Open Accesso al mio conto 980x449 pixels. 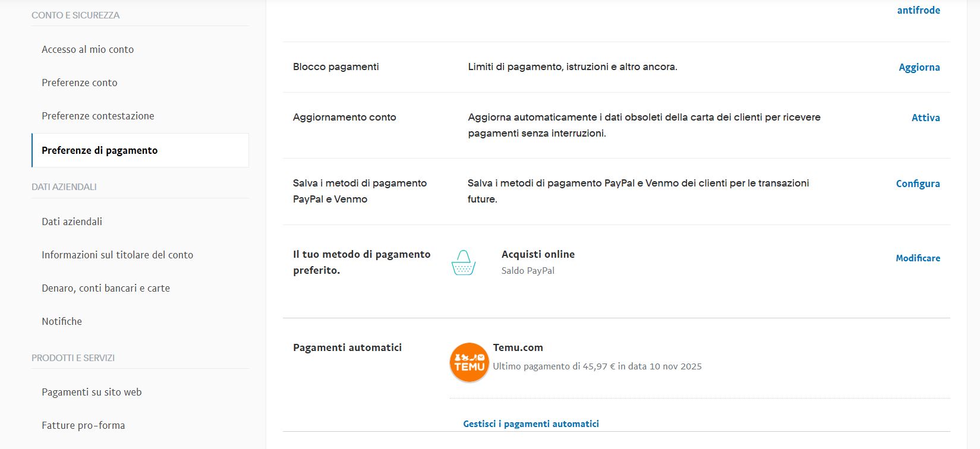pyautogui.click(x=87, y=49)
